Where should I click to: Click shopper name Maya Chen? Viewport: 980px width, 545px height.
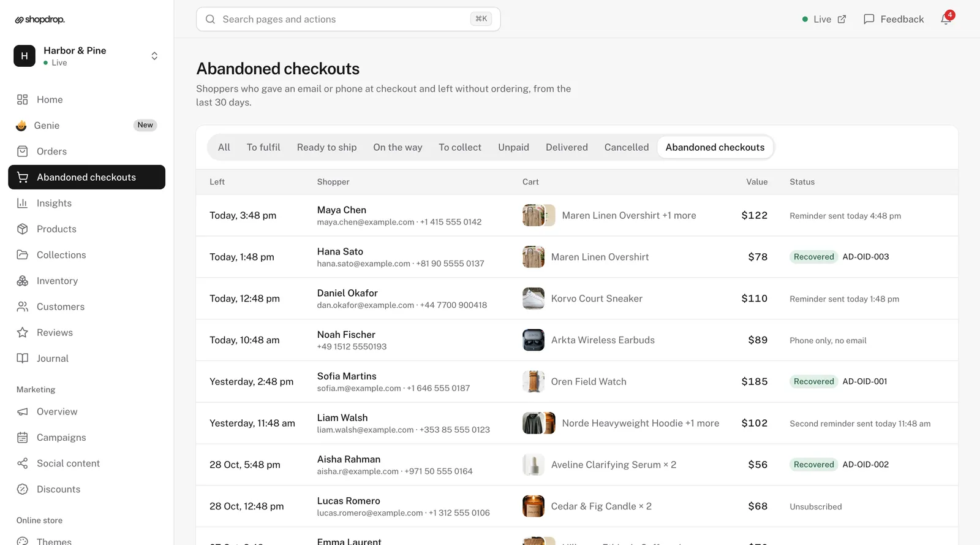[x=342, y=210]
